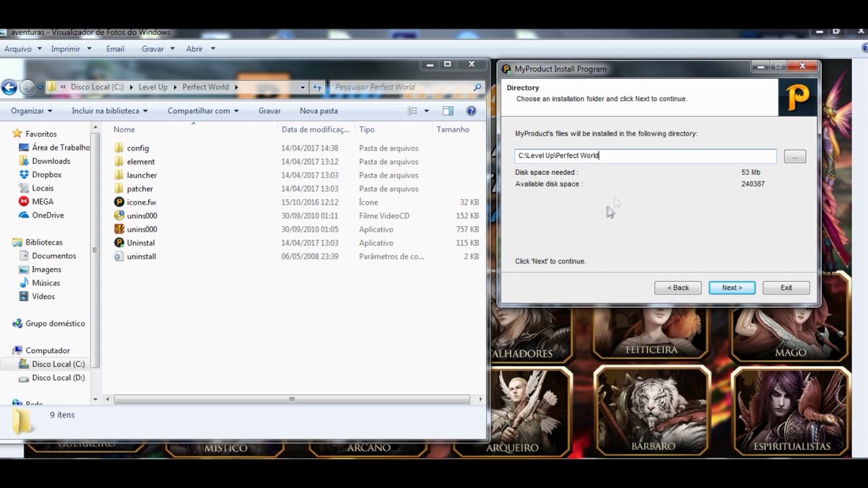Expand the arrow after Perfect World breadcrumb

(x=236, y=87)
